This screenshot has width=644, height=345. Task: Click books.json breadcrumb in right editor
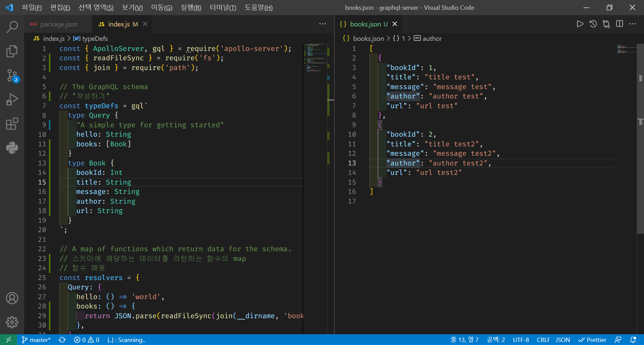[363, 39]
